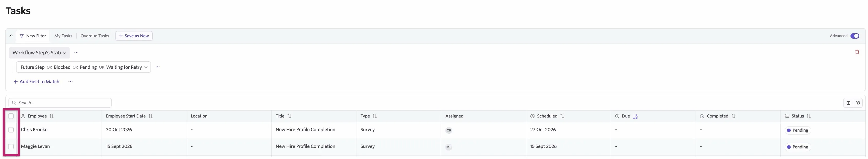Click Pending status badge for Chris Brooke

(798, 130)
